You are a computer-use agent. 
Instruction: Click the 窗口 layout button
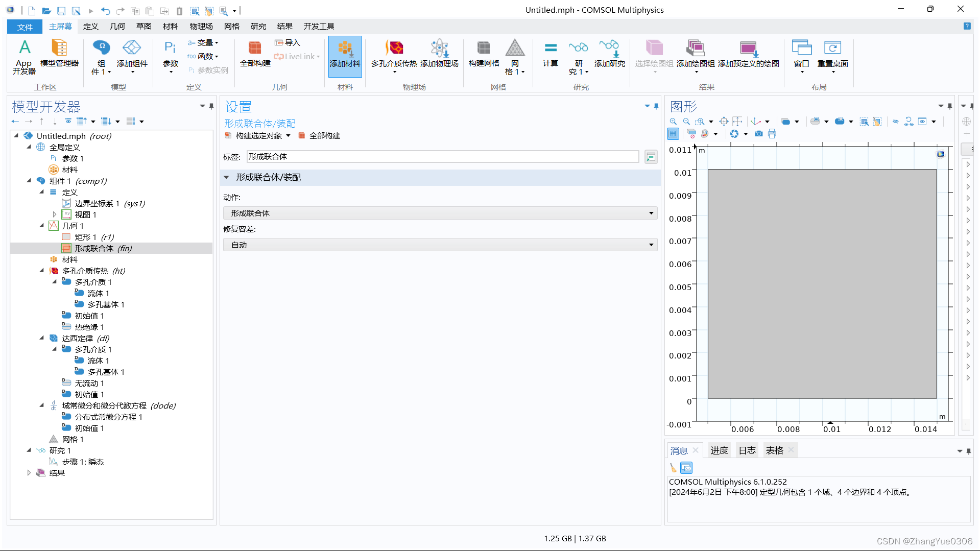pos(801,57)
